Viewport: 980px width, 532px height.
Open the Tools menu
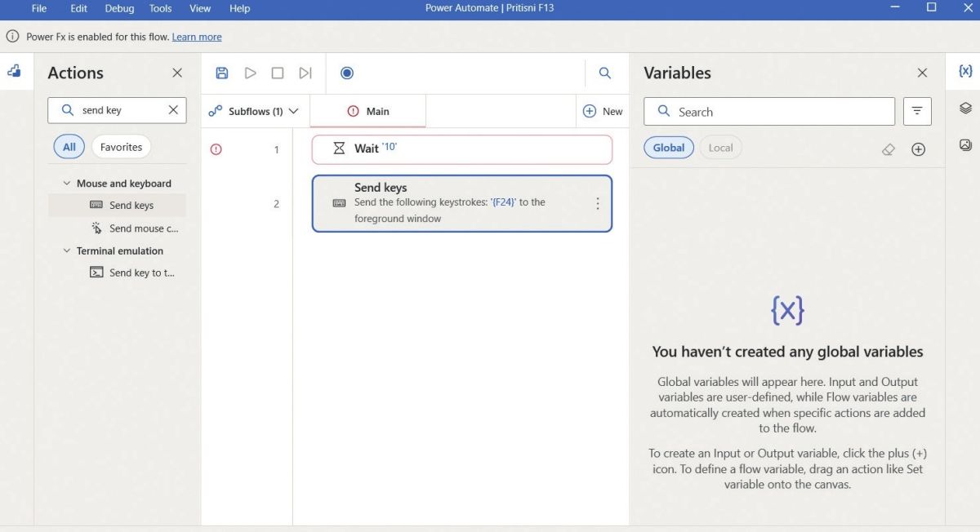tap(161, 8)
